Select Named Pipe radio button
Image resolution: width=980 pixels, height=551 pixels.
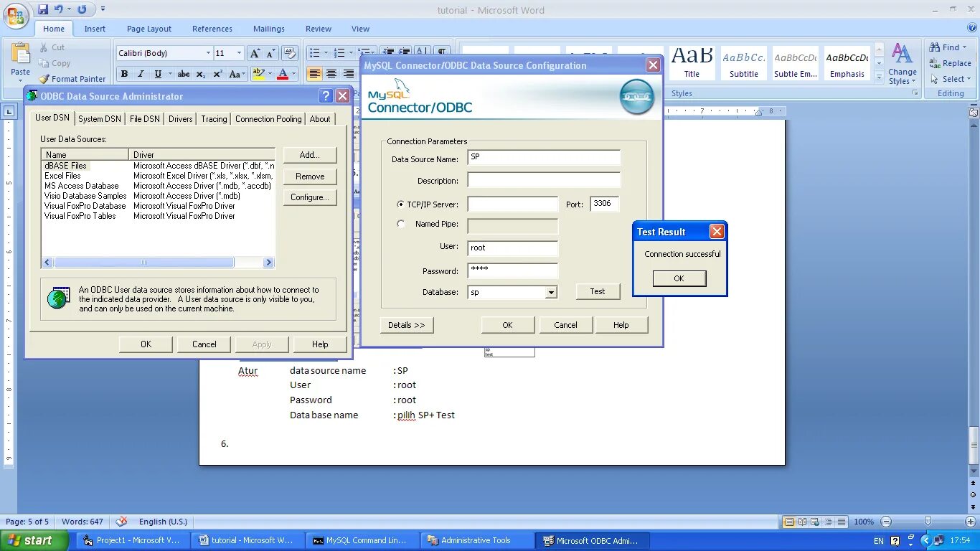(x=401, y=224)
